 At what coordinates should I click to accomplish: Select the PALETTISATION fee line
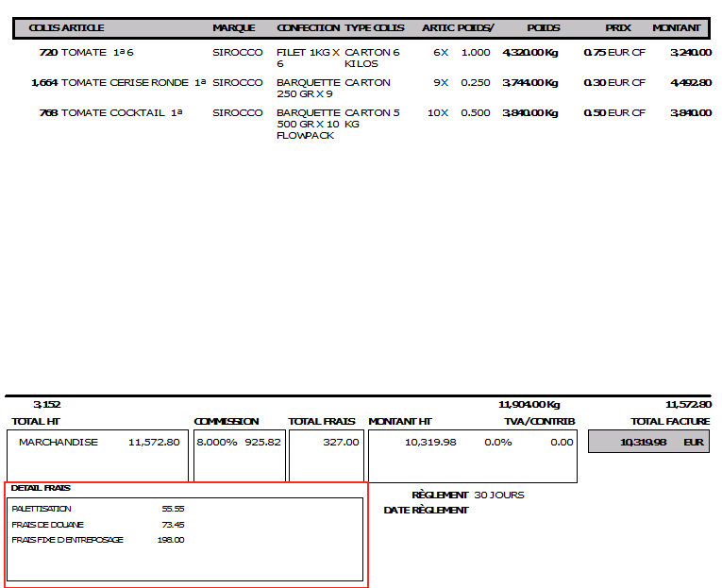point(42,509)
